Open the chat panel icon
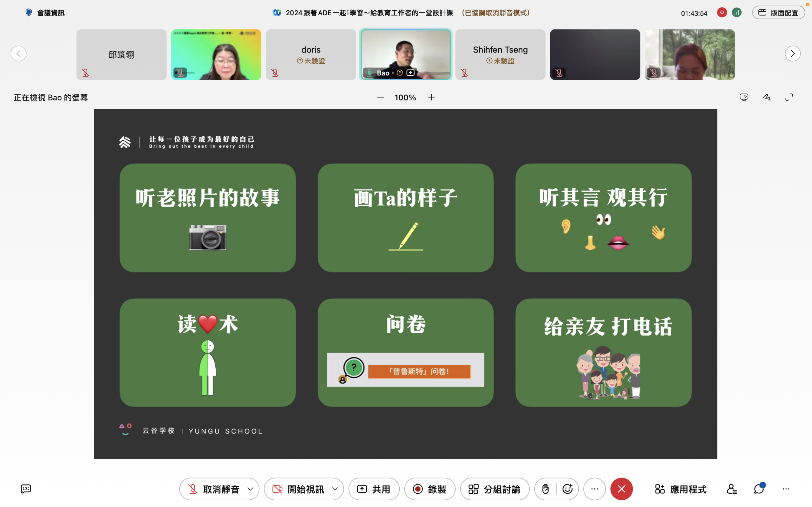 (759, 489)
